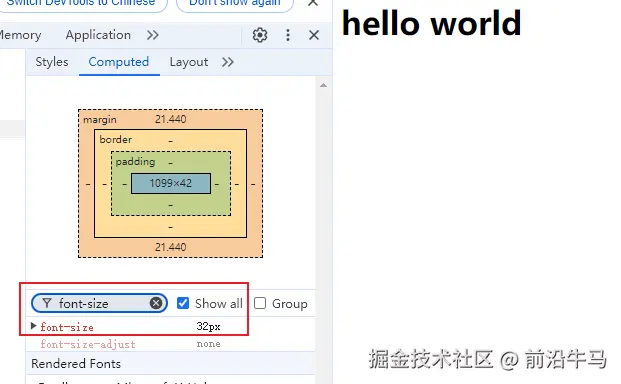Select the Computed tab
The height and width of the screenshot is (384, 621).
tap(119, 62)
